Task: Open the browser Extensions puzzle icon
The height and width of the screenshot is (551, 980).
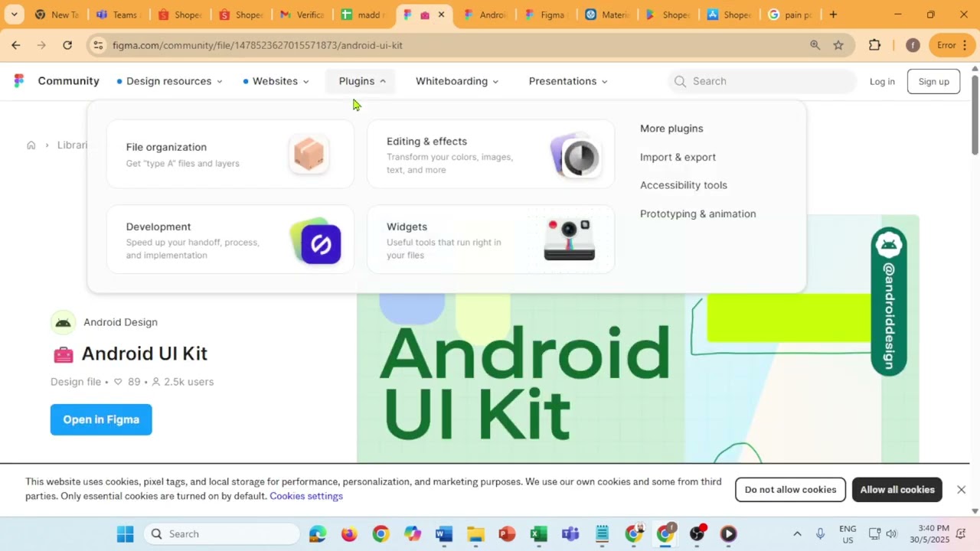Action: (x=874, y=45)
